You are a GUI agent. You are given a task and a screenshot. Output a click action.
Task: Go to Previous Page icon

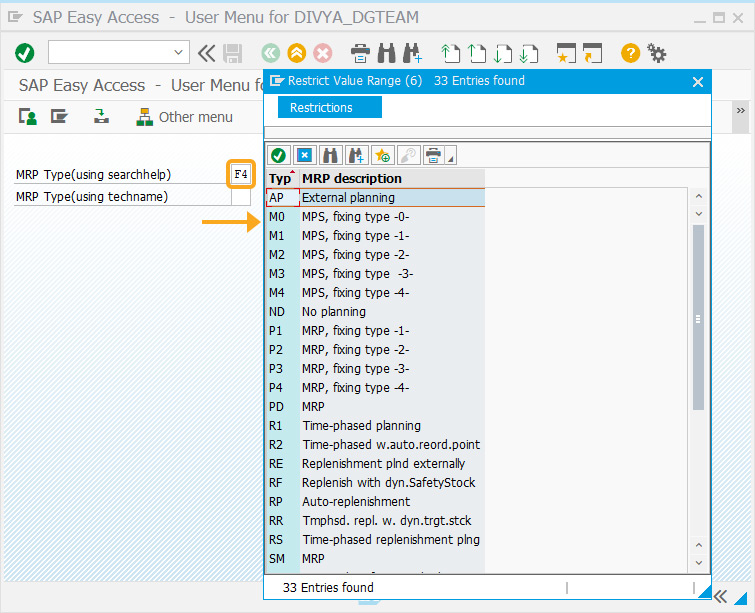click(x=477, y=53)
